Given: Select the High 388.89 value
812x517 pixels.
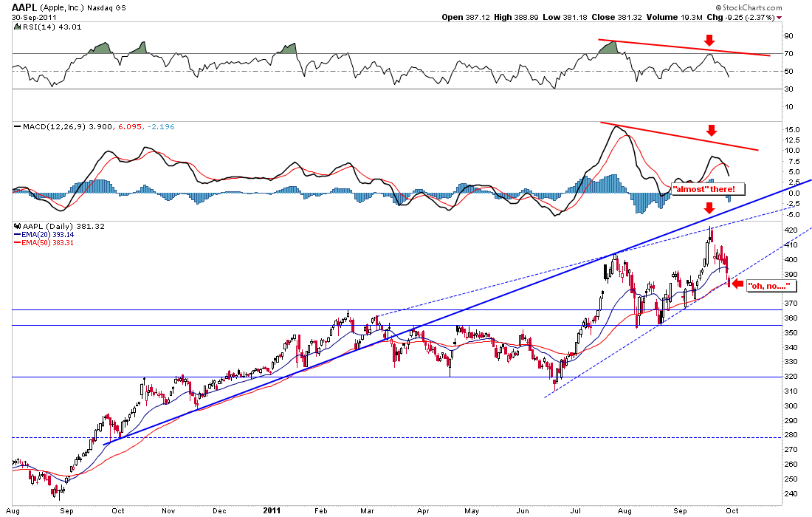Looking at the screenshot, I should tap(516, 17).
